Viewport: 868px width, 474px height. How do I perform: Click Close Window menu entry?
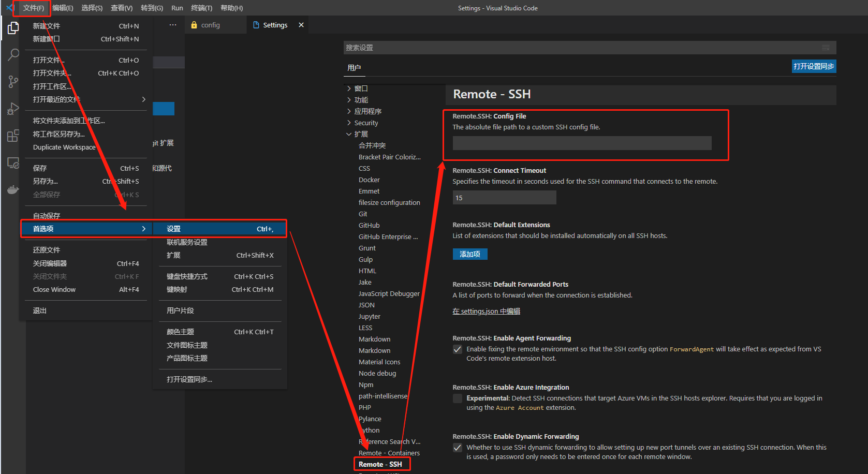pos(86,289)
